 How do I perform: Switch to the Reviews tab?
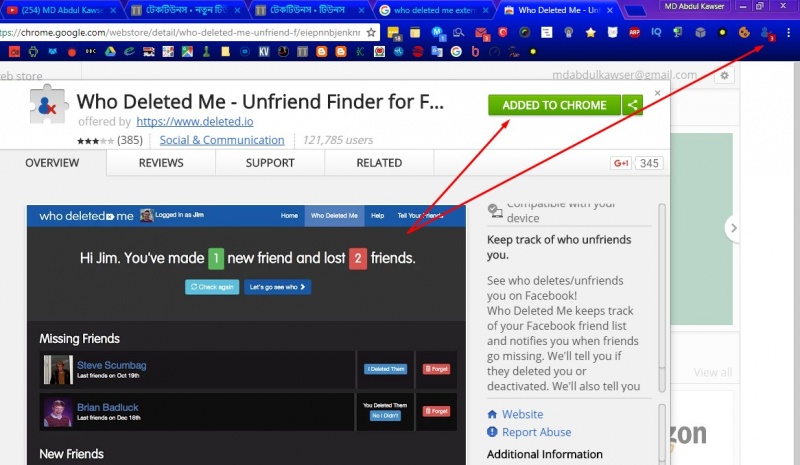(161, 163)
